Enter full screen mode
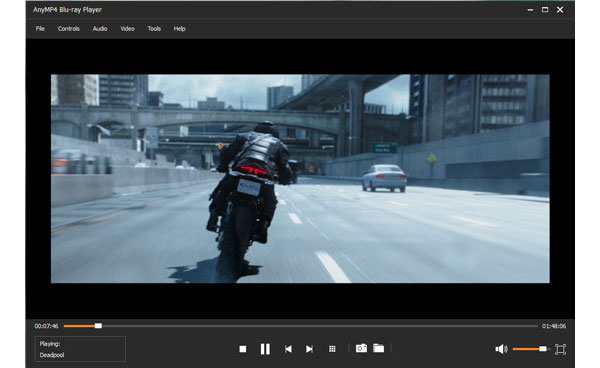This screenshot has height=368, width=600. click(560, 349)
